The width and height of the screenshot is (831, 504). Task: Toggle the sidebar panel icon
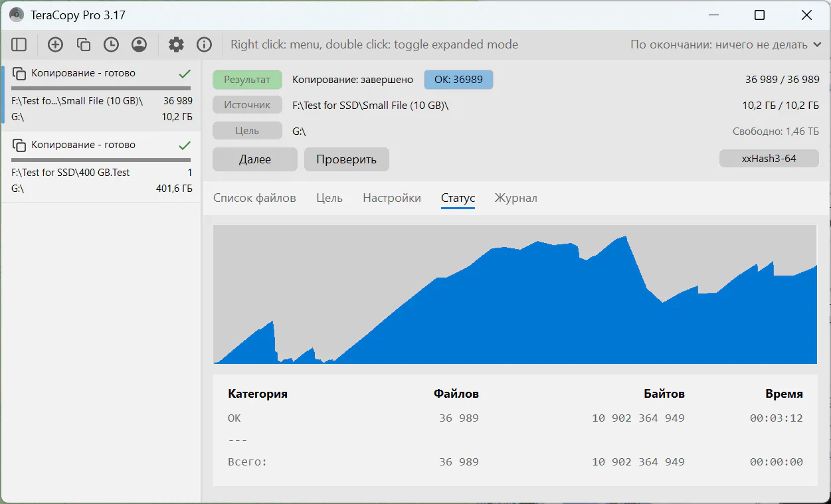[x=19, y=44]
